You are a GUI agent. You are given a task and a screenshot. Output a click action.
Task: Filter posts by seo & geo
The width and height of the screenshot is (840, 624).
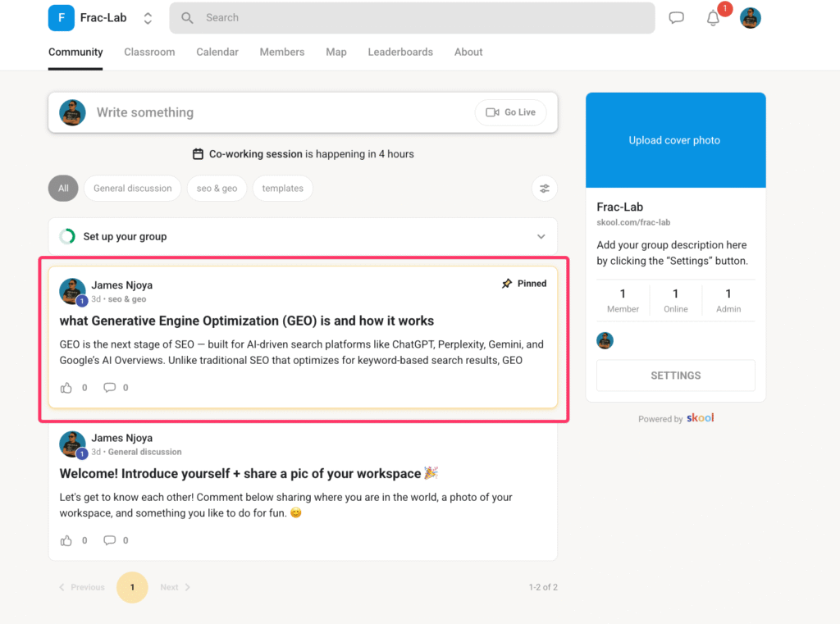tap(217, 189)
